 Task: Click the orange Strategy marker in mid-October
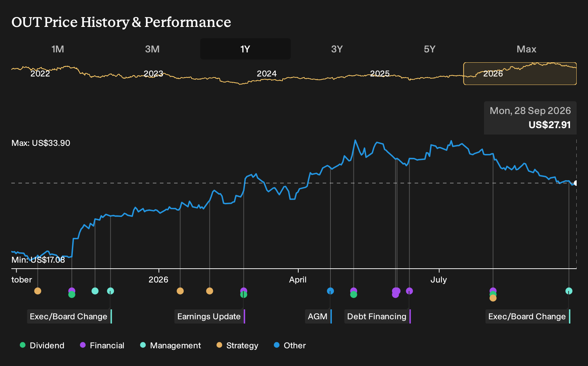(x=38, y=291)
